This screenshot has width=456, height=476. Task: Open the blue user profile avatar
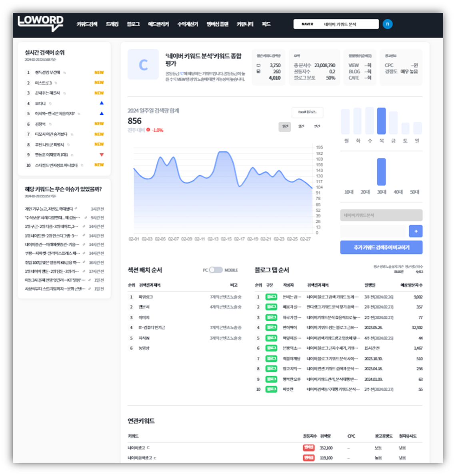(387, 24)
